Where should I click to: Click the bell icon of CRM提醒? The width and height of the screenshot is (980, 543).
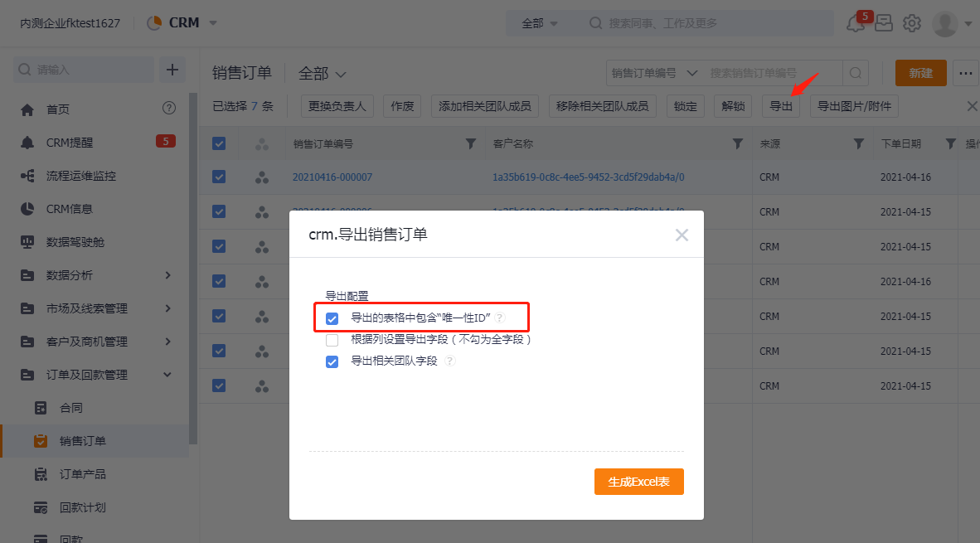27,143
